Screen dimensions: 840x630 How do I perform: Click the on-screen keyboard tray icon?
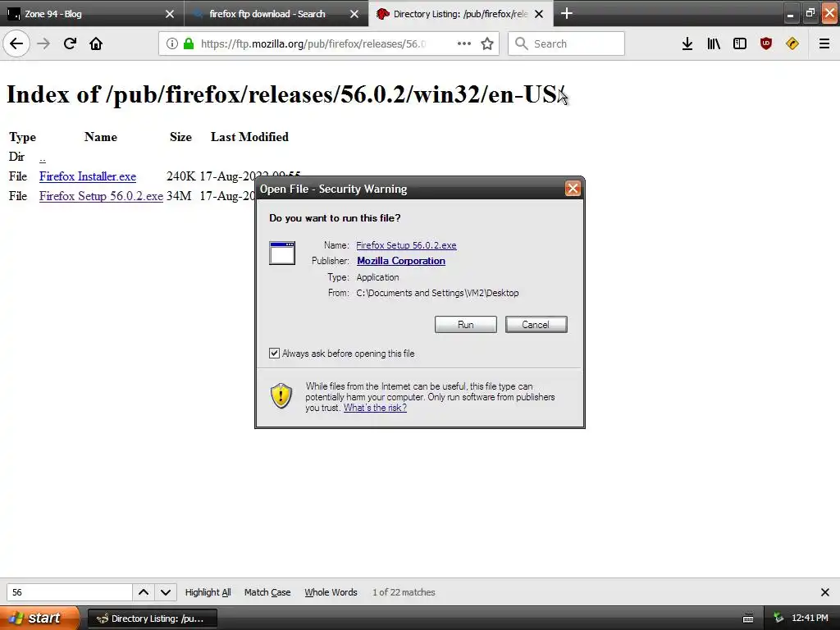click(748, 619)
